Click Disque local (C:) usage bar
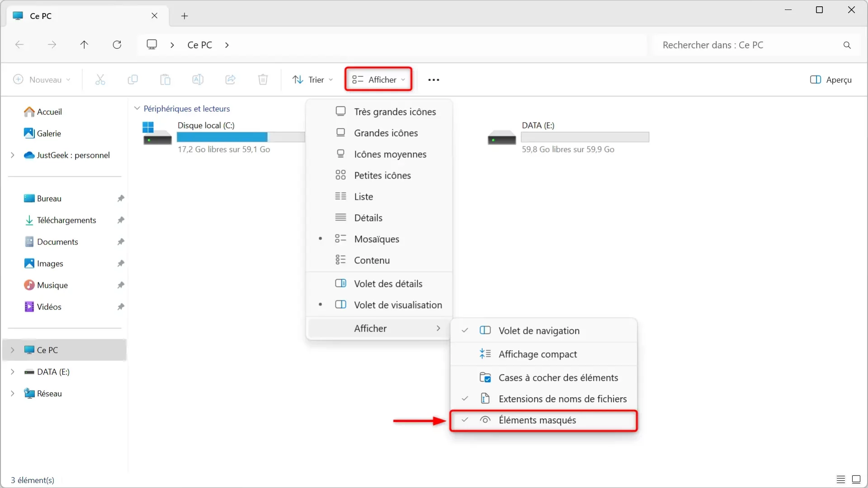Screen dimensions: 868x488 tap(241, 137)
